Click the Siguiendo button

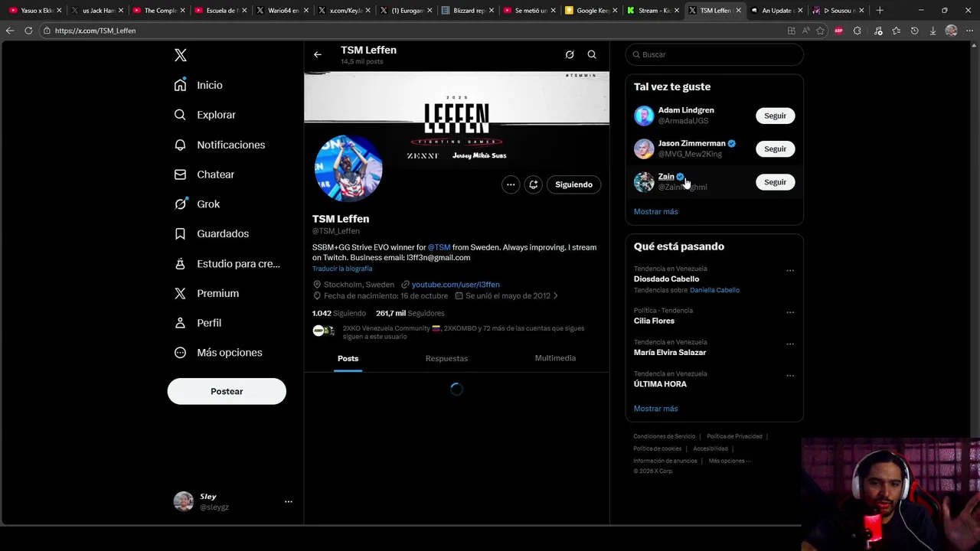(x=574, y=184)
